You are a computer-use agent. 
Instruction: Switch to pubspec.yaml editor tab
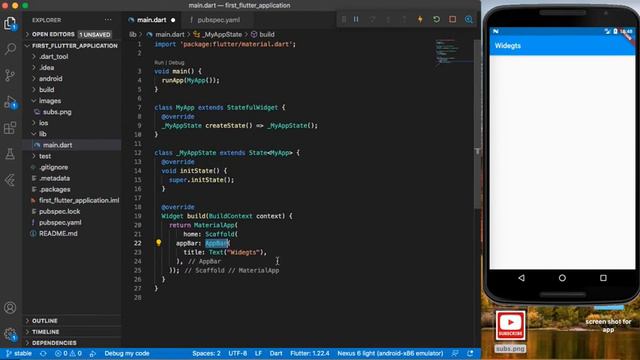[x=218, y=20]
